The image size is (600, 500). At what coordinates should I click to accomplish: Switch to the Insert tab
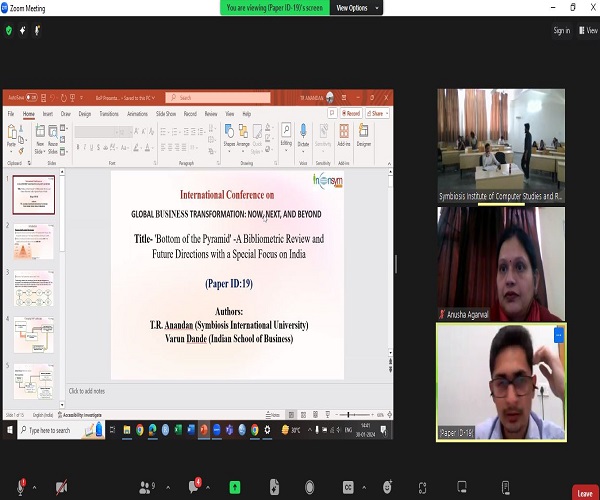(x=48, y=114)
